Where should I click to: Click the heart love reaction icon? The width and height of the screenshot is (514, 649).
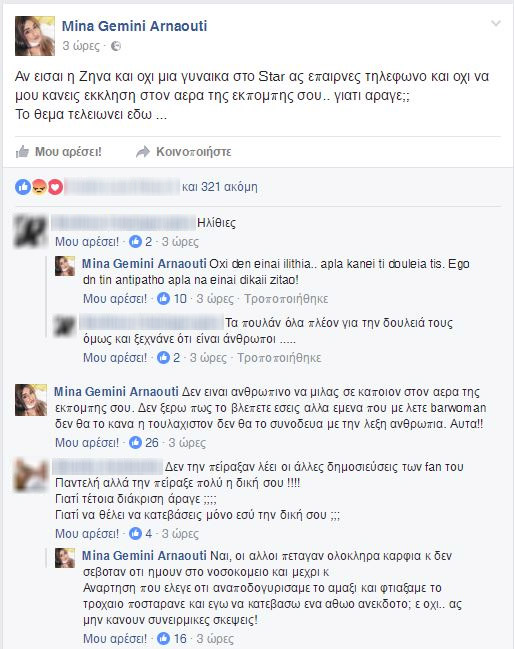(55, 187)
